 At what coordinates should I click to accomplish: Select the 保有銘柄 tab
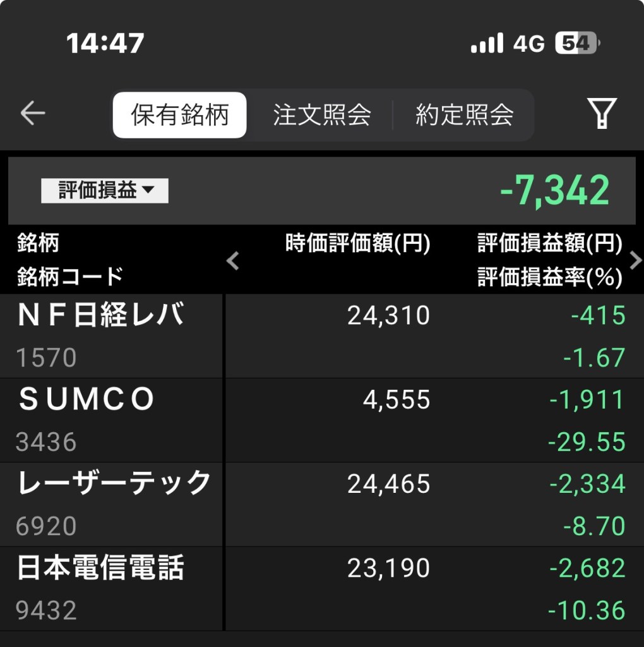pyautogui.click(x=180, y=115)
